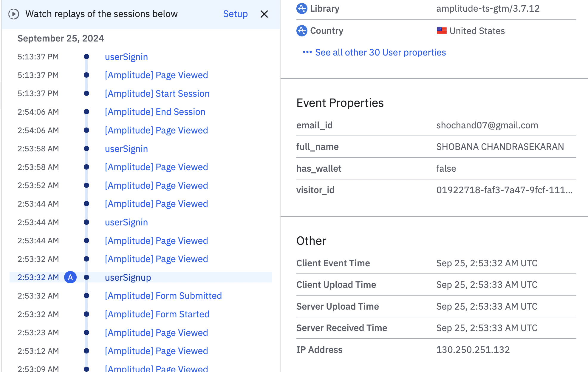Select the highlighted userSignup event row
This screenshot has width=588, height=372.
[128, 278]
